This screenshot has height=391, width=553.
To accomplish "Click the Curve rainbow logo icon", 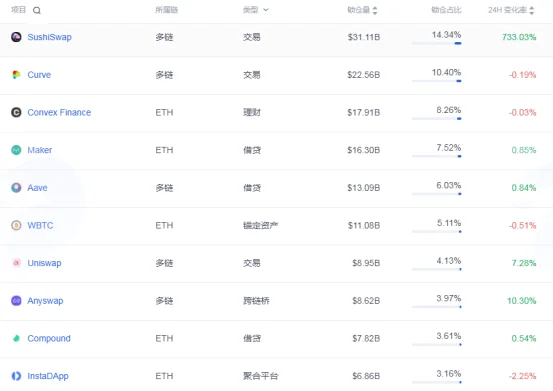I will [x=16, y=75].
